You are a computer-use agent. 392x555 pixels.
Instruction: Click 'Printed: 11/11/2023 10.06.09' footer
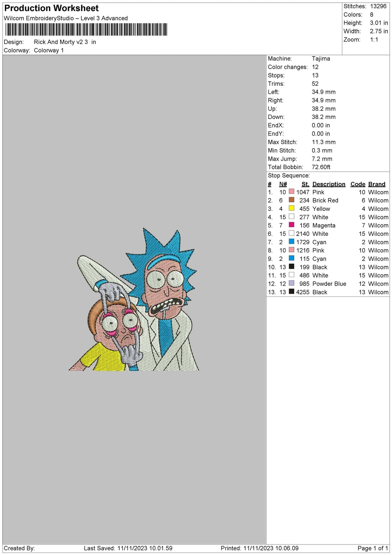pyautogui.click(x=260, y=548)
